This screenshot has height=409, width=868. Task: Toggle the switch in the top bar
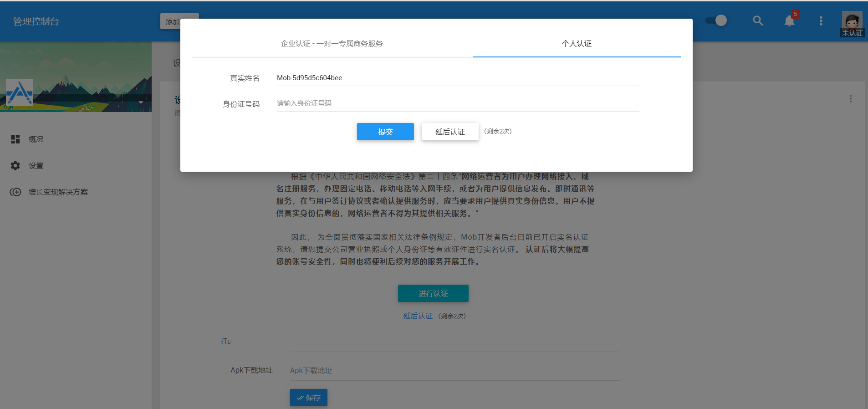pos(716,20)
